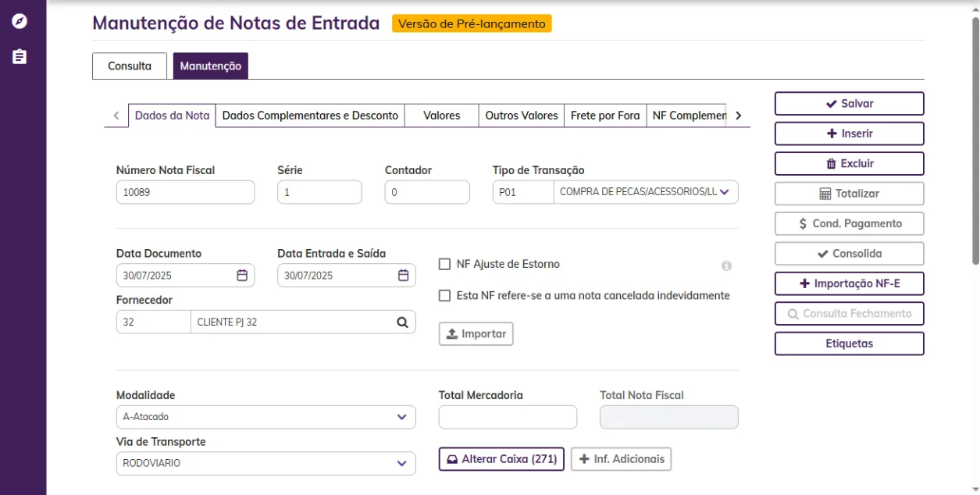Click the info icon beside NF Ajuste
The width and height of the screenshot is (980, 495).
726,266
